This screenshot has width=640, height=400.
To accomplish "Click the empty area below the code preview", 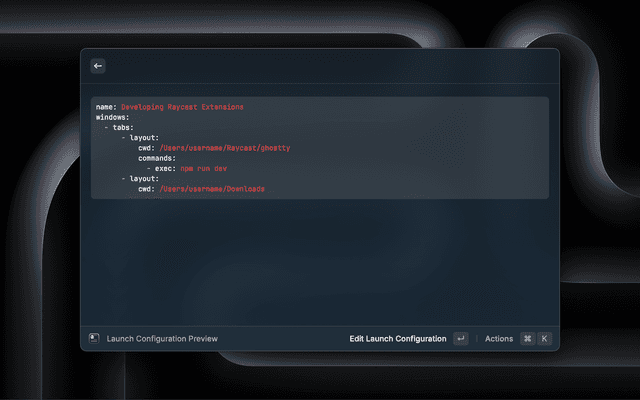I will pos(320,260).
